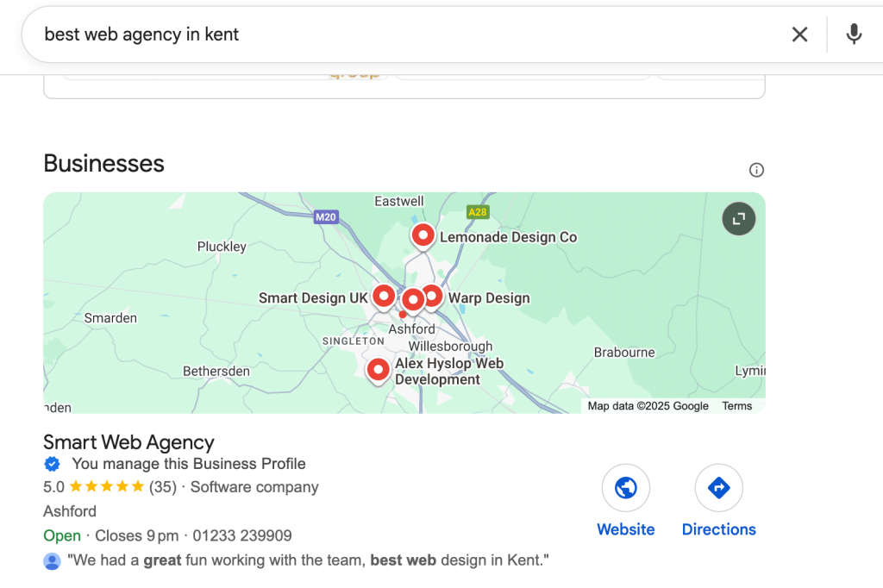Select the Alex Hyslop Web Development pin
The width and height of the screenshot is (883, 588).
click(x=378, y=370)
